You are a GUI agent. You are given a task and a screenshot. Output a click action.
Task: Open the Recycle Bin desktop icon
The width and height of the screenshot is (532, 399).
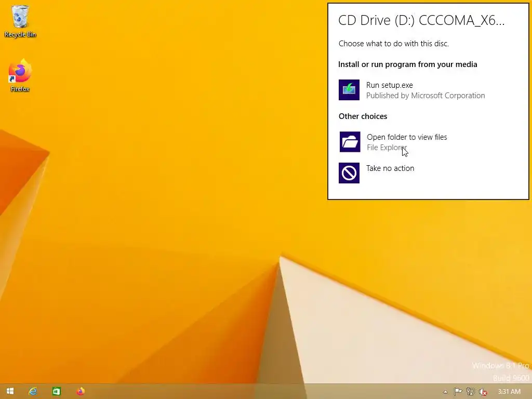click(x=20, y=21)
